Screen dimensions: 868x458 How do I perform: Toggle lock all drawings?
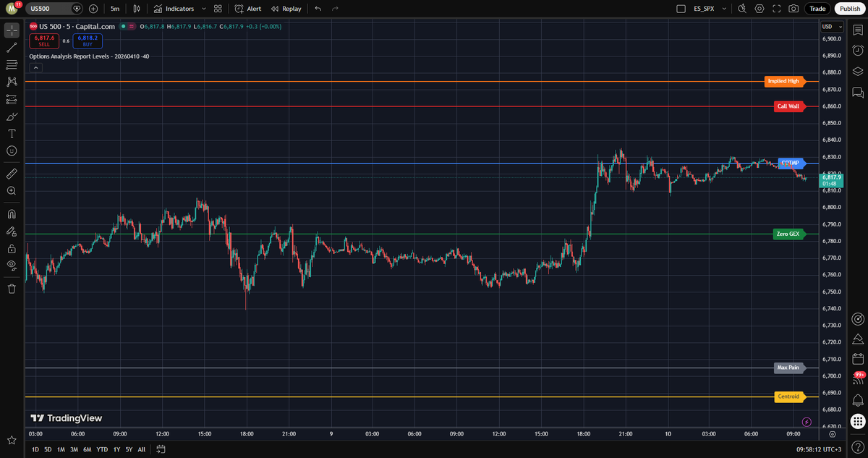(x=12, y=248)
